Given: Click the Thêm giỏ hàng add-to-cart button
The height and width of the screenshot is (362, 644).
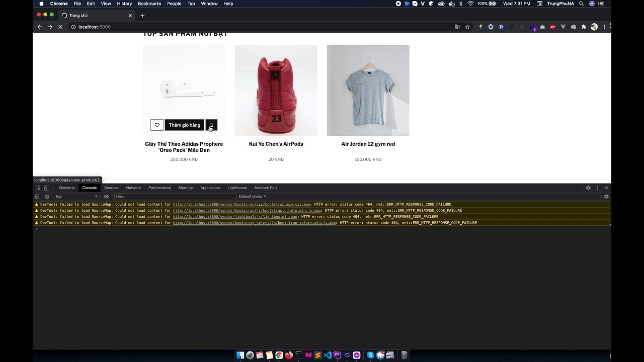Looking at the screenshot, I should pyautogui.click(x=185, y=125).
